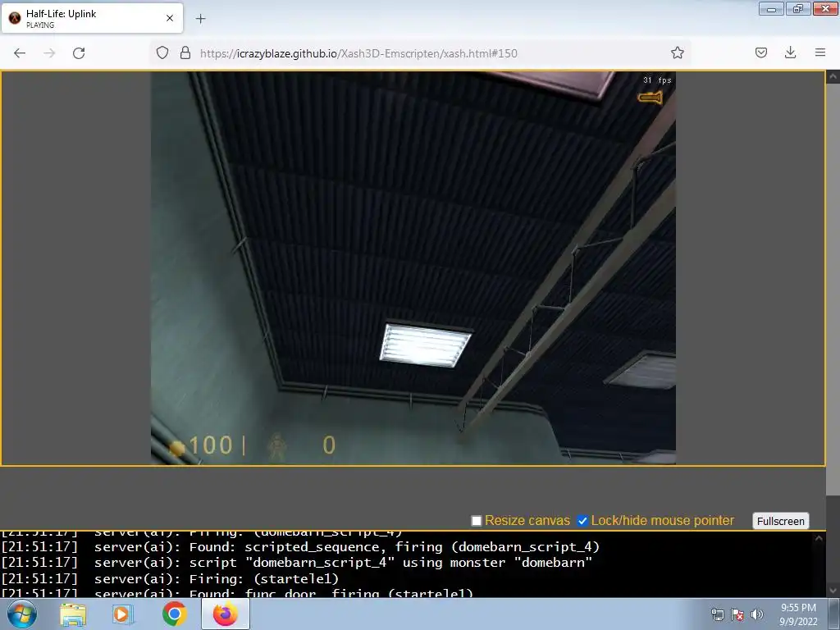The image size is (840, 630).
Task: Open the Firefox hamburger menu
Action: 820,52
